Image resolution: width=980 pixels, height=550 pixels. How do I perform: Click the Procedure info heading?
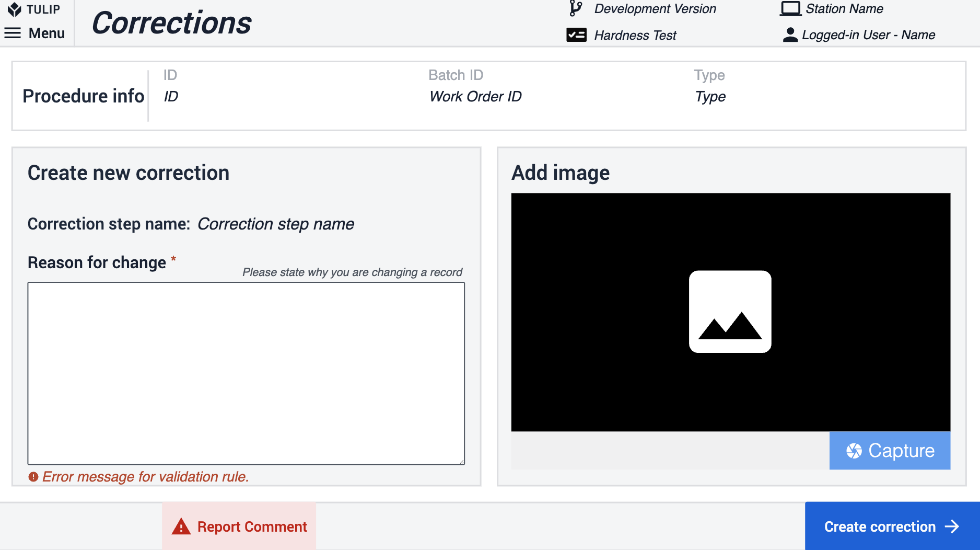click(84, 96)
